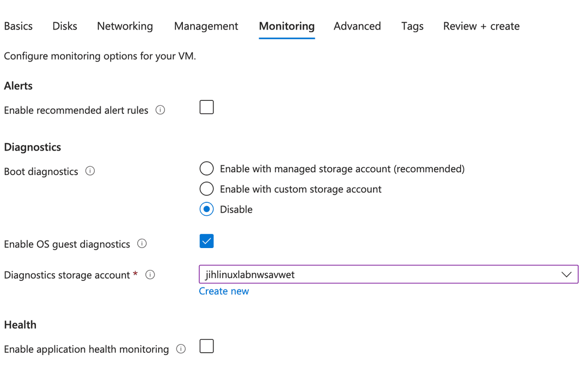
Task: Click application health monitoring info icon
Action: pos(181,349)
